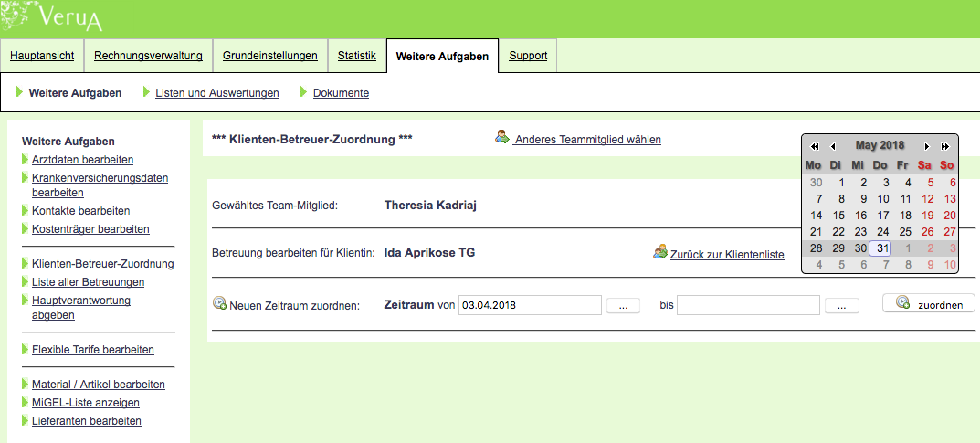Screen dimensions: 980x443
Task: Open Arztdaten bearbeiten in sidebar
Action: (82, 160)
